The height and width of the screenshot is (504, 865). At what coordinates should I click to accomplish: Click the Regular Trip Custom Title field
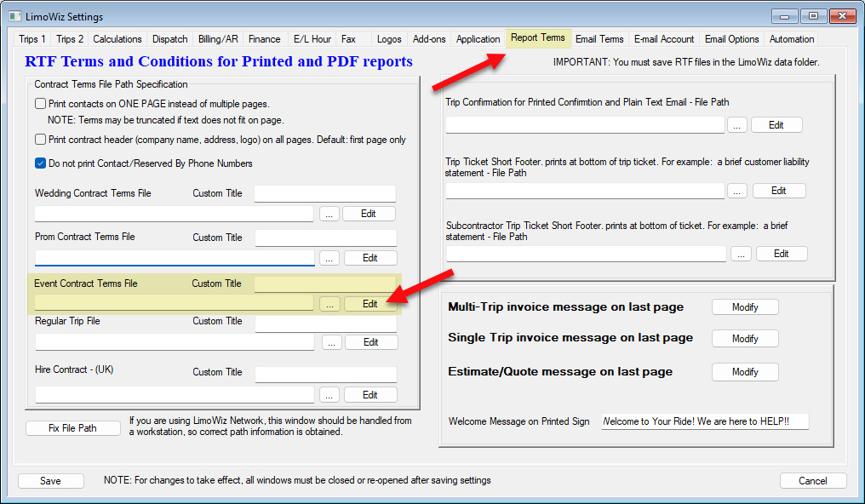point(325,324)
